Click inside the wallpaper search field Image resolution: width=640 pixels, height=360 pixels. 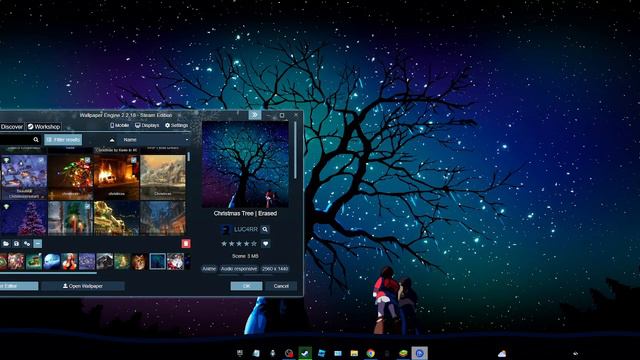click(x=16, y=140)
